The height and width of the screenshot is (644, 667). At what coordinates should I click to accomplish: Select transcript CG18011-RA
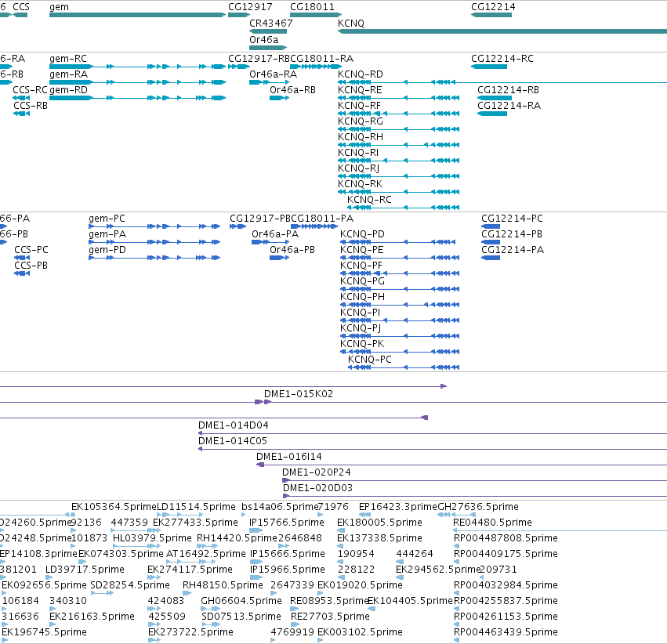coord(321,58)
